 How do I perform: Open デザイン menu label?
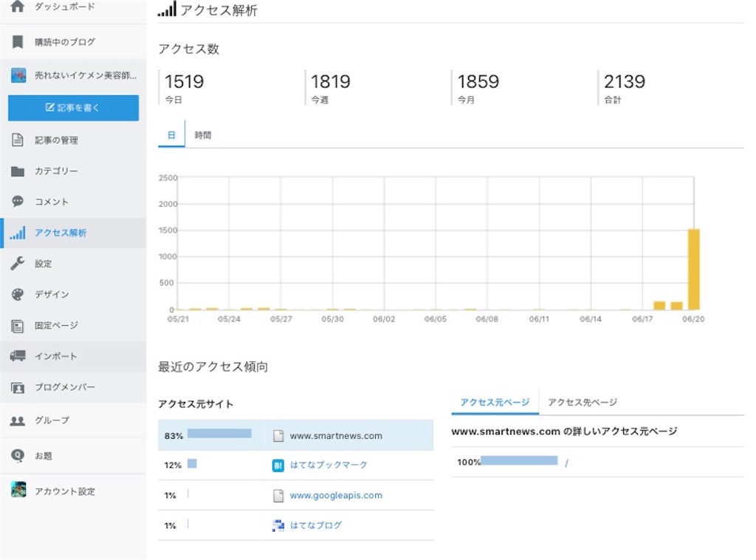pyautogui.click(x=52, y=294)
